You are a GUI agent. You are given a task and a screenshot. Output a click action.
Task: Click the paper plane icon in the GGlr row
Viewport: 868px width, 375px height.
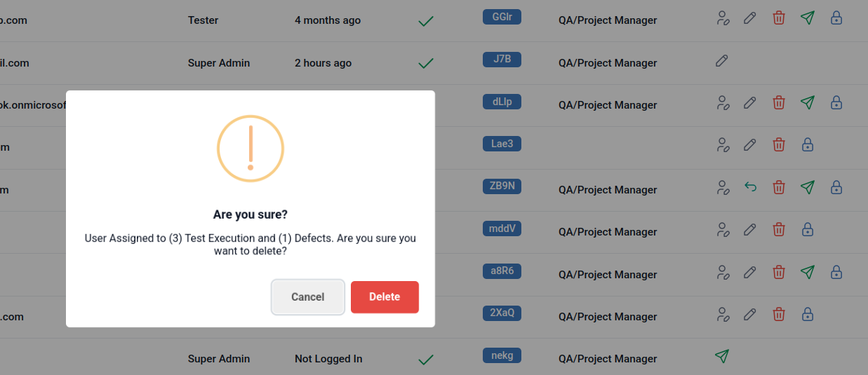808,18
